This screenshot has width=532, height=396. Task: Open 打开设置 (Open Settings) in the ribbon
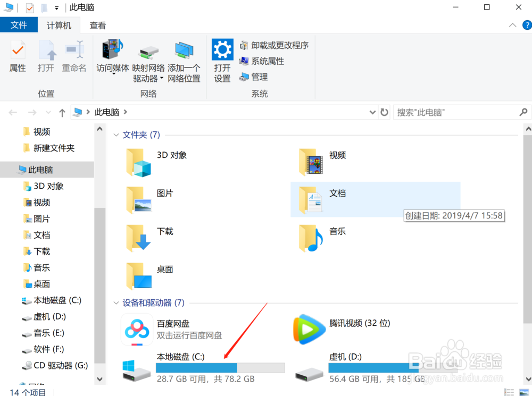pyautogui.click(x=222, y=56)
